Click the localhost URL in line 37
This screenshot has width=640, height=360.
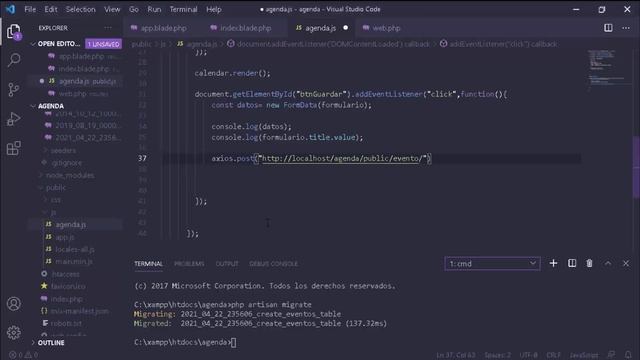(342, 158)
